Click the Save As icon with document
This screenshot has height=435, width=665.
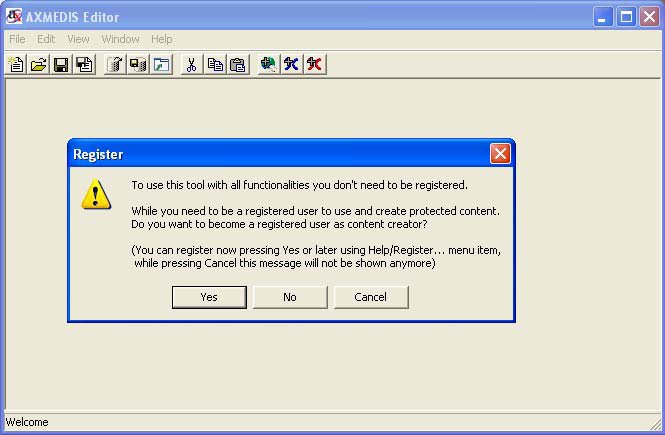pyautogui.click(x=84, y=65)
